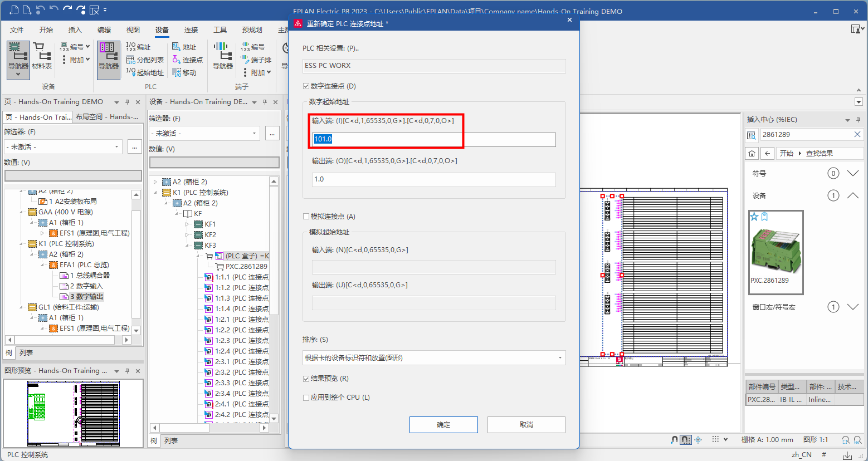Image resolution: width=868 pixels, height=461 pixels.
Task: Click the PLC 移动 move tool
Action: (184, 72)
